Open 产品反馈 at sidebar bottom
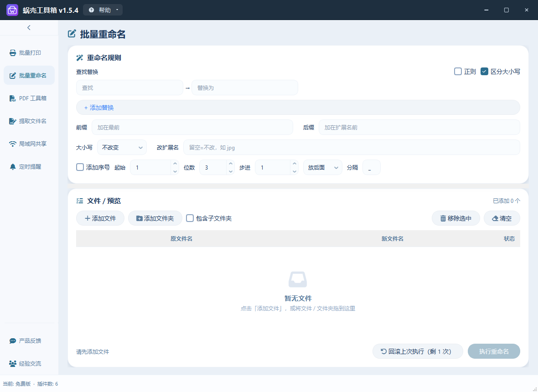 pyautogui.click(x=29, y=340)
